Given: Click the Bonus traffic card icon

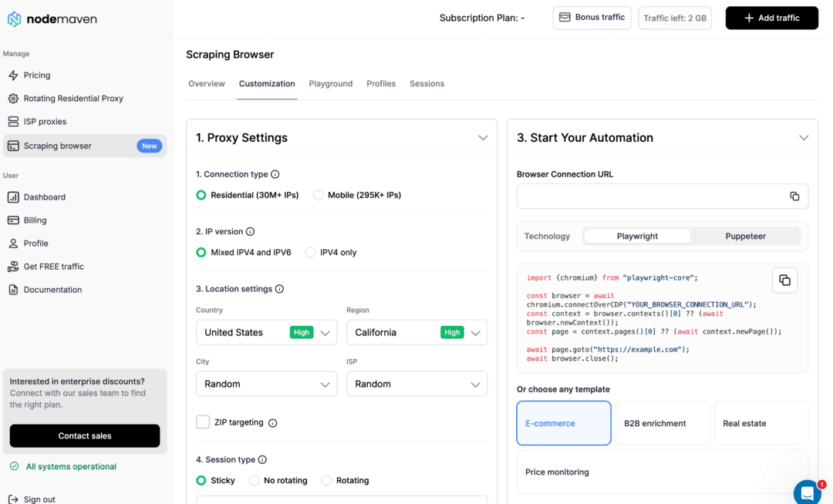Looking at the screenshot, I should point(565,18).
